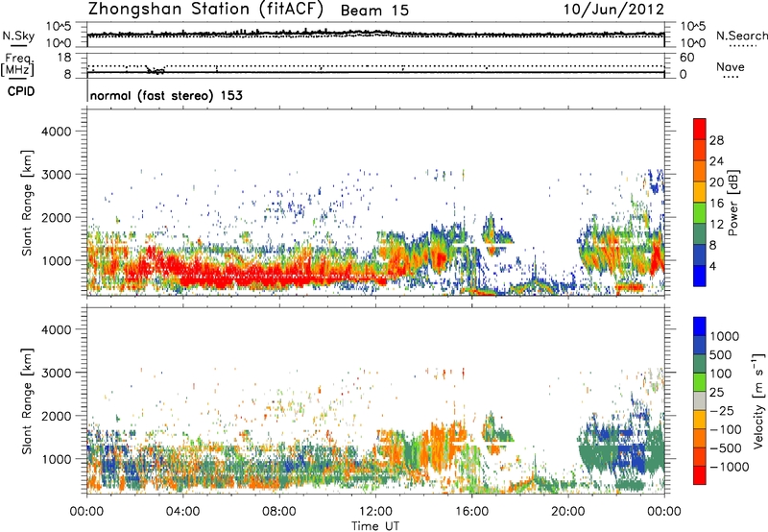768x532 pixels.
Task: Click Velocity colorbar segment between 100 and 500
Action: click(700, 364)
